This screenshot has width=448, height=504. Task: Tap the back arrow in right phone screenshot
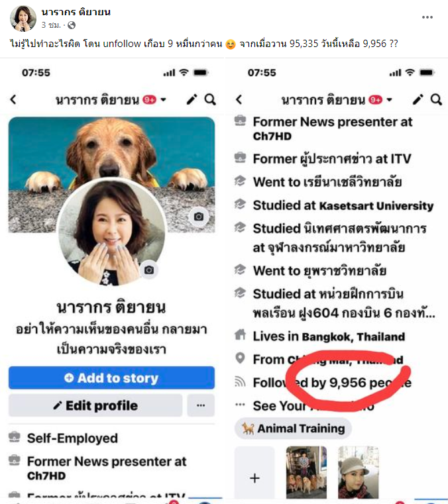click(239, 99)
